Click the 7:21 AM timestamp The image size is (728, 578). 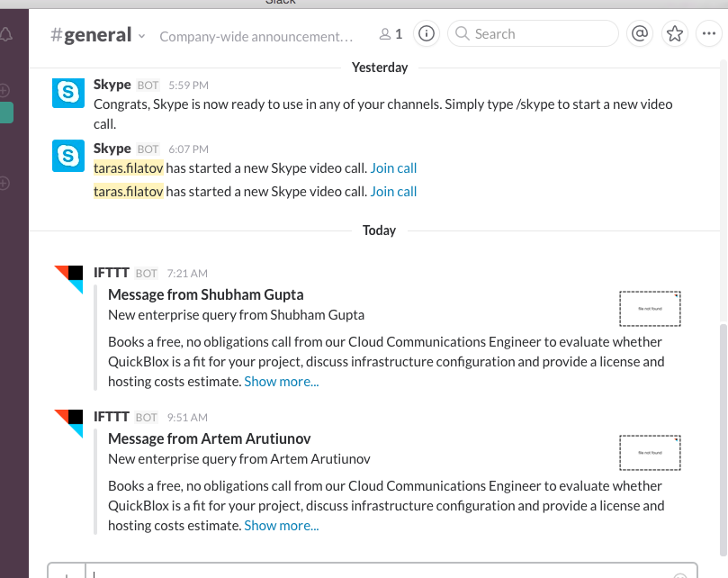pyautogui.click(x=187, y=273)
